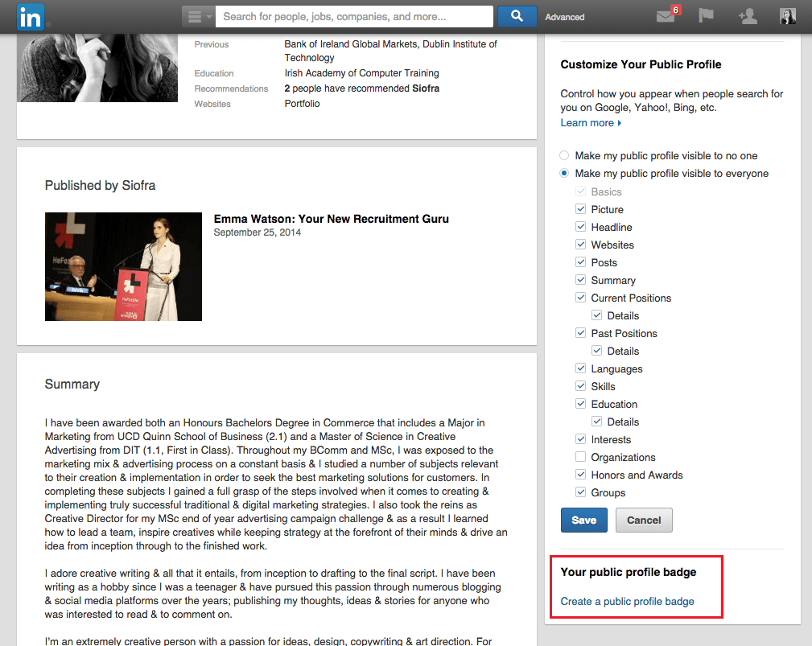Image resolution: width=812 pixels, height=646 pixels.
Task: Click the 2 people have recommended link
Action: [361, 88]
